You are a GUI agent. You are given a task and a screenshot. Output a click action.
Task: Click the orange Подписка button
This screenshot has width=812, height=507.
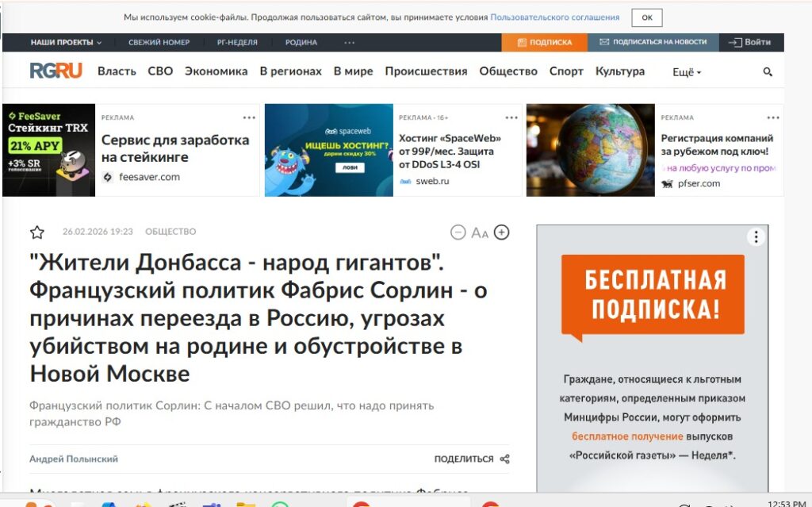pyautogui.click(x=544, y=42)
